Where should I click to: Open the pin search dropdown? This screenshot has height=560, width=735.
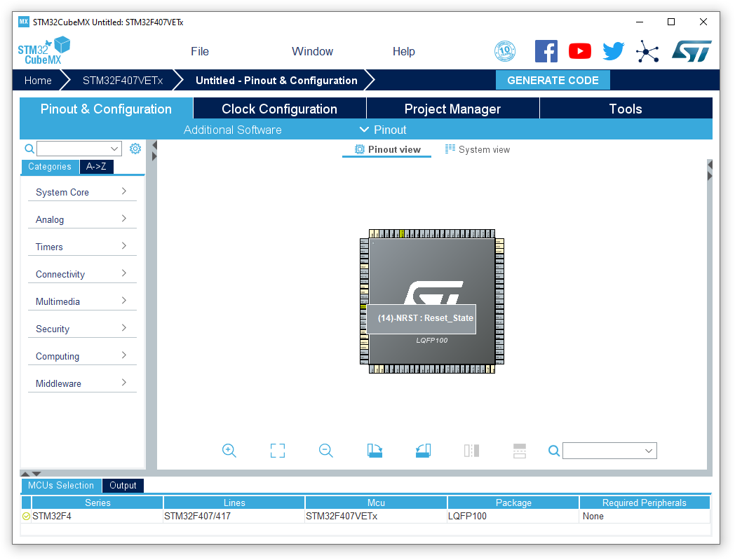click(649, 451)
